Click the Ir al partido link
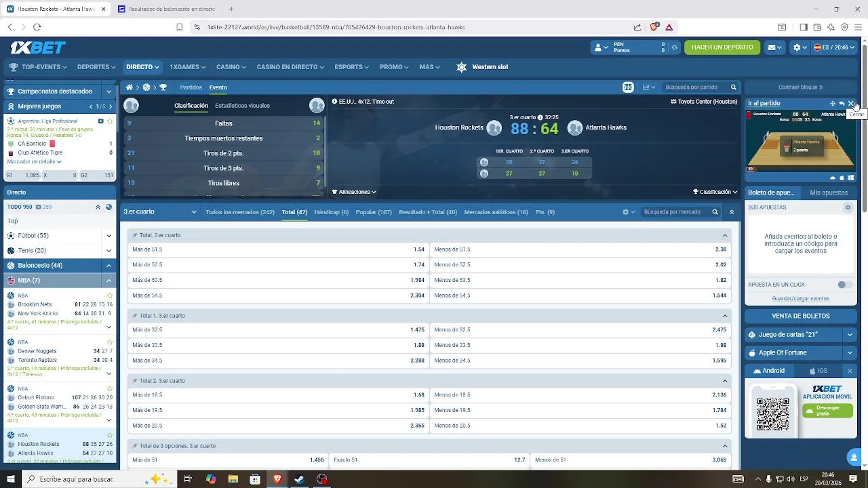 (764, 104)
